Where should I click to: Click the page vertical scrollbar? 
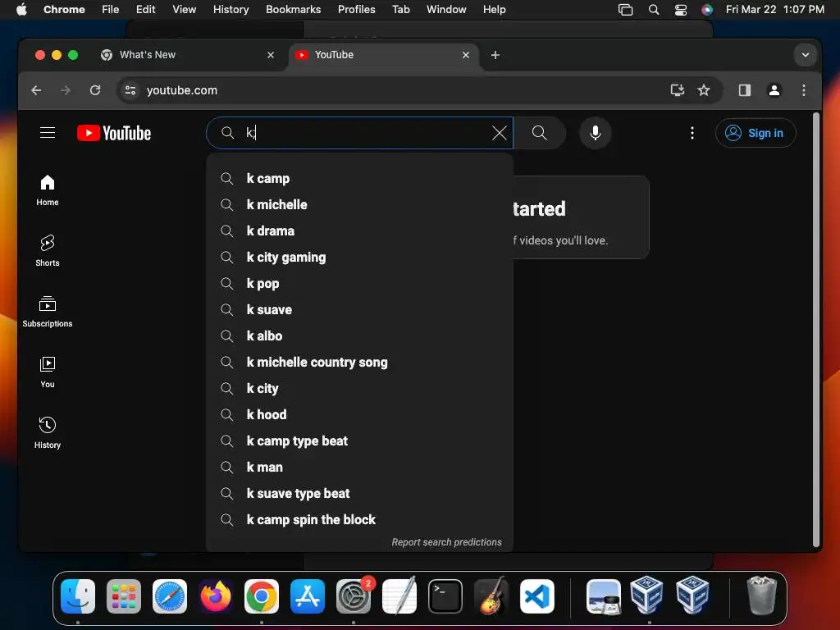click(816, 329)
